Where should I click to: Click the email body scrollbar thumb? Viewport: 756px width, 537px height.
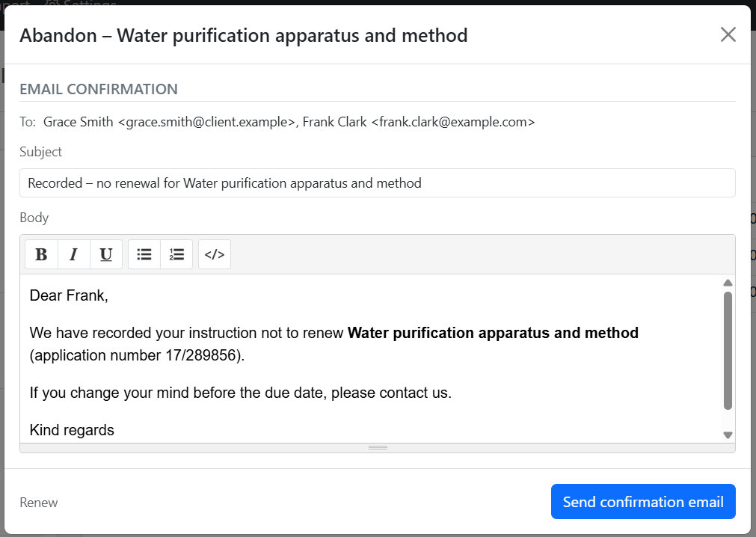(728, 350)
